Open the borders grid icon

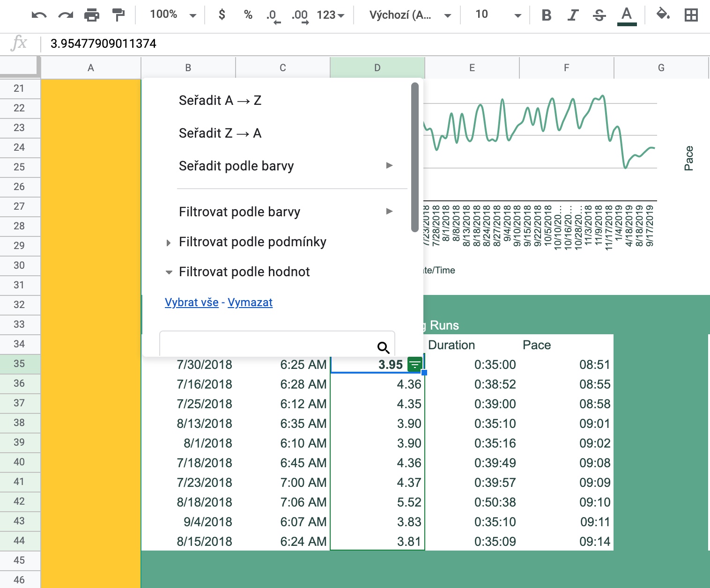pyautogui.click(x=691, y=15)
